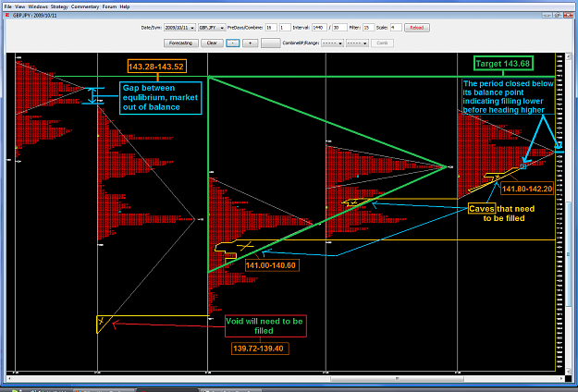Viewport: 578px width, 392px height.
Task: Open the Windows menu
Action: click(x=38, y=6)
